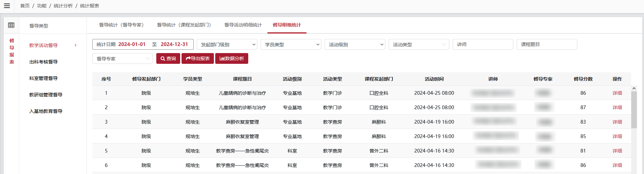Image resolution: width=644 pixels, height=174 pixels.
Task: Click 首页 breadcrumb link
Action: click(x=25, y=6)
